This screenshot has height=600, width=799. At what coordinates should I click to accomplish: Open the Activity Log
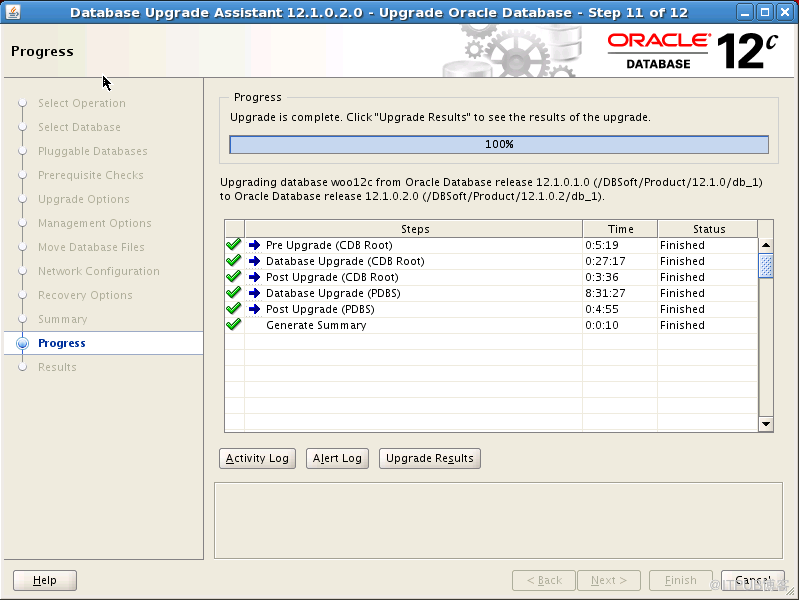coord(257,458)
